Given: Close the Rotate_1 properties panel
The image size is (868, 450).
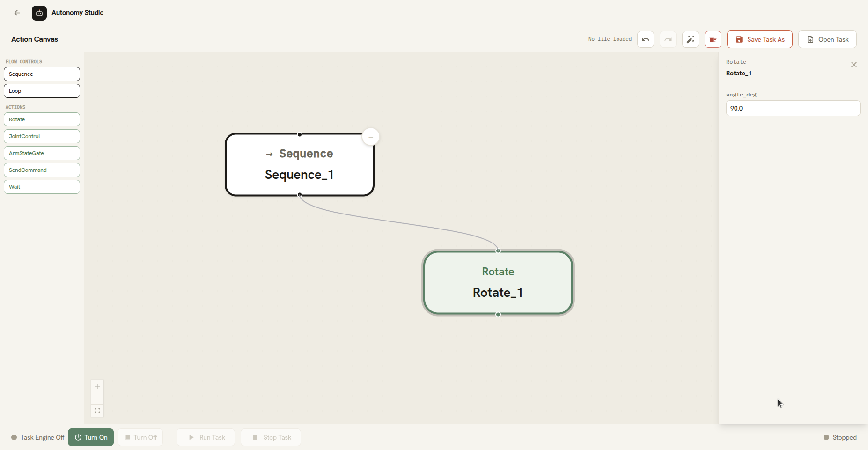Looking at the screenshot, I should coord(854,65).
